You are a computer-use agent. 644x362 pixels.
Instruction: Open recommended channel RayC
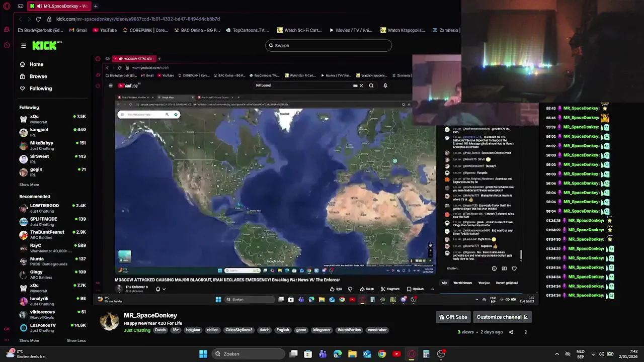coord(52,248)
